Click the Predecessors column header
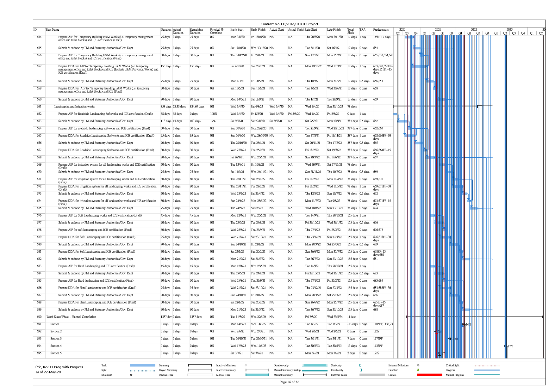The width and height of the screenshot is (555, 392). [x=381, y=30]
